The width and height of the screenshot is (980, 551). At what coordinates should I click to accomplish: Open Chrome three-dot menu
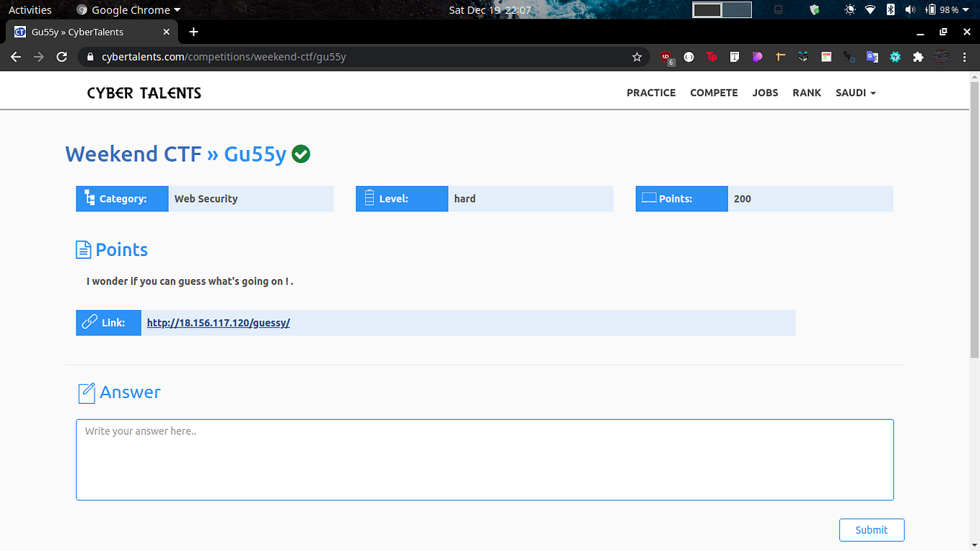[x=965, y=57]
